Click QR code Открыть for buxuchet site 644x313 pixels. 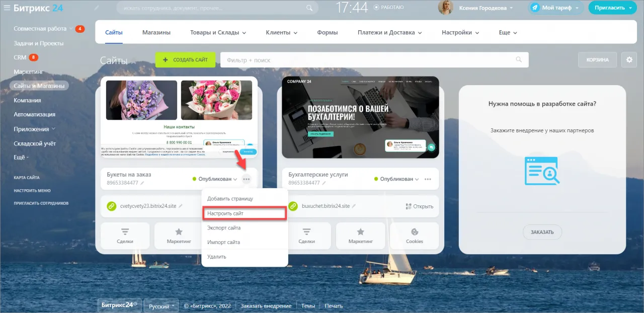tap(420, 206)
